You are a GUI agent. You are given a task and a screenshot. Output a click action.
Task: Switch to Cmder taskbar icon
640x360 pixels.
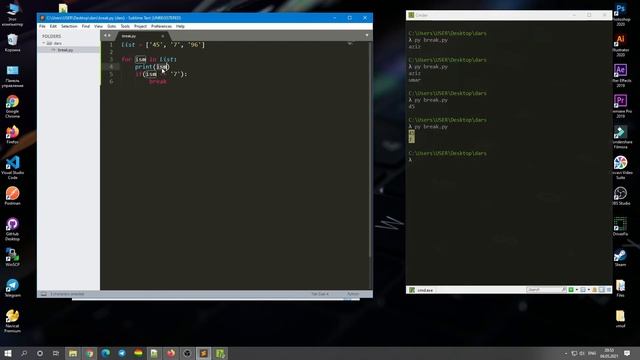[220, 353]
